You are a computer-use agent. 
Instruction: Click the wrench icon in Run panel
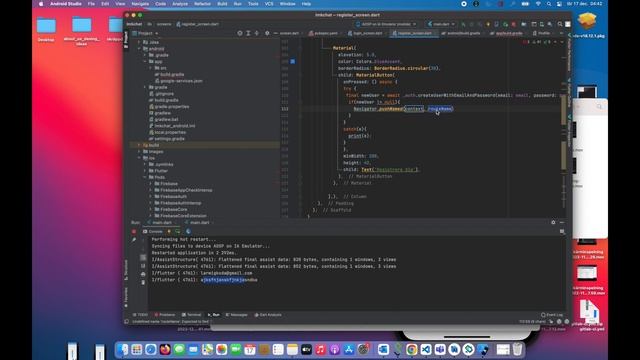pyautogui.click(x=133, y=240)
